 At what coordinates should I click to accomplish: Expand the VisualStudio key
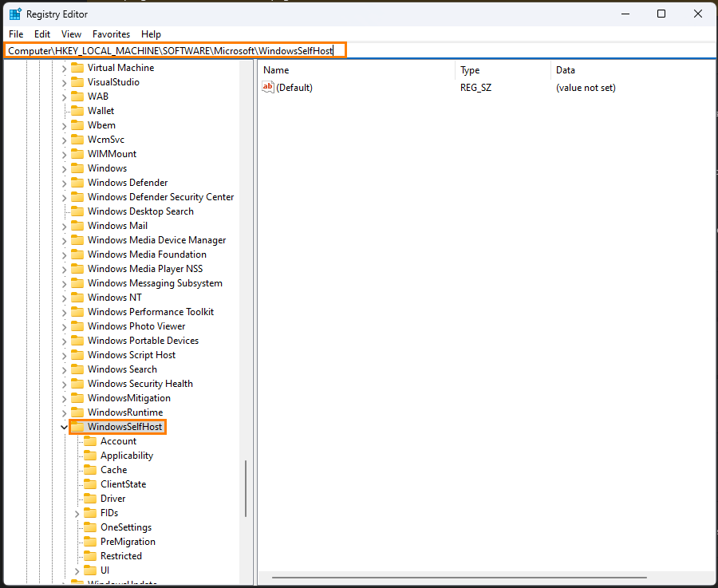pos(64,83)
